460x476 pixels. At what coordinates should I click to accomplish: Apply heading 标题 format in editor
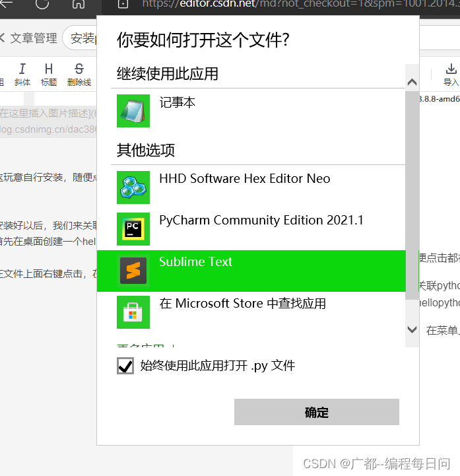point(49,75)
